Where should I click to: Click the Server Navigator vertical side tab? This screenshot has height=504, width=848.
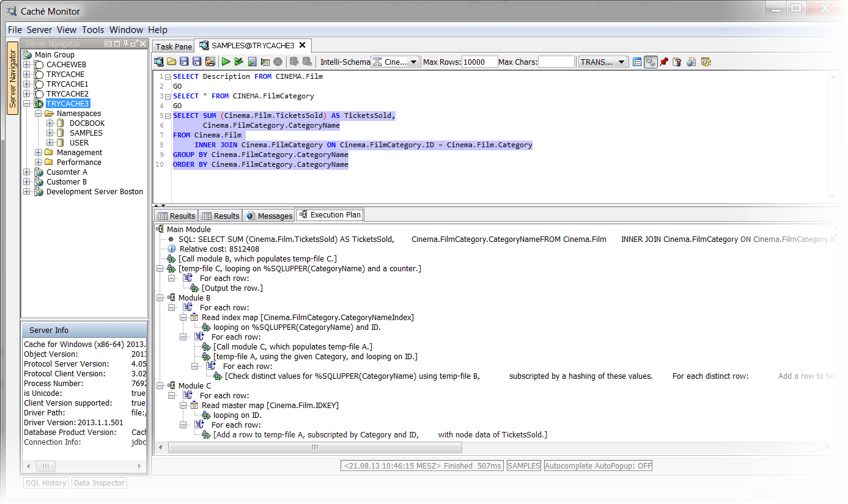tap(12, 79)
